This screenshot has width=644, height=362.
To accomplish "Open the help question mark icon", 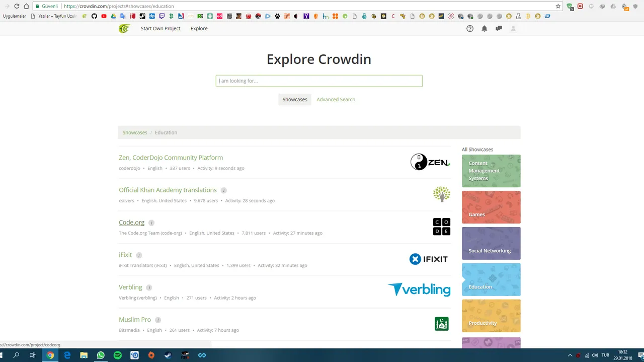I will (x=470, y=29).
